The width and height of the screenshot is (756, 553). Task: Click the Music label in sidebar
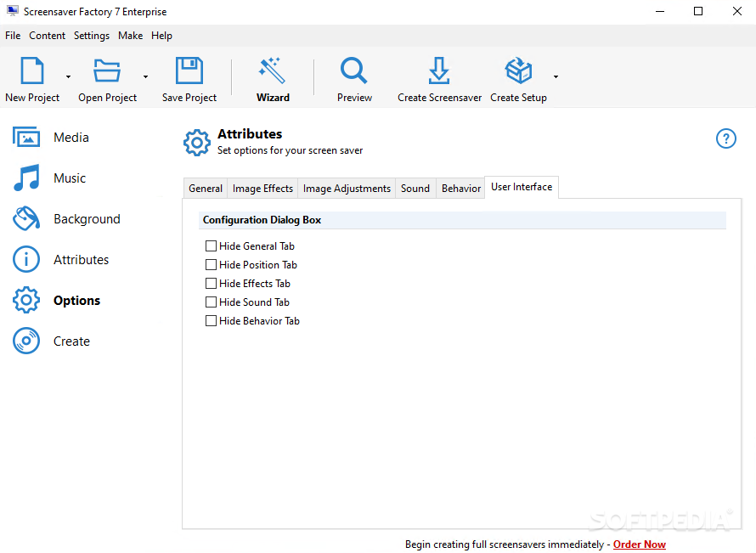pos(70,178)
